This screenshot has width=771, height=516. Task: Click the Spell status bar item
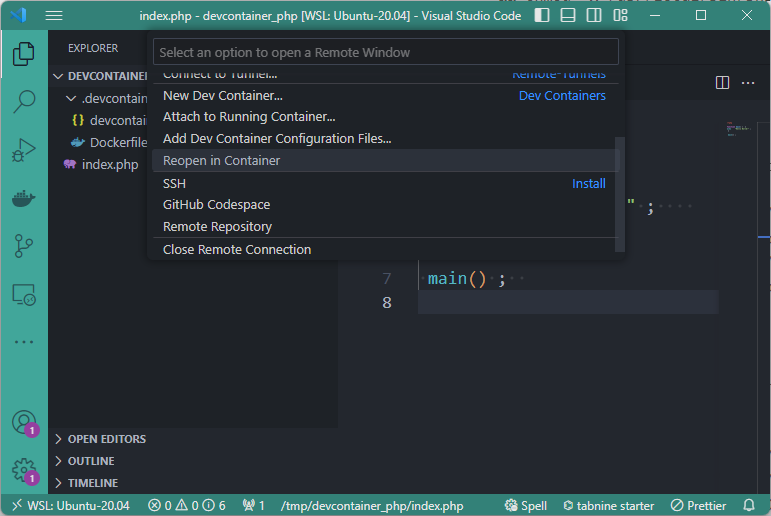pos(526,506)
